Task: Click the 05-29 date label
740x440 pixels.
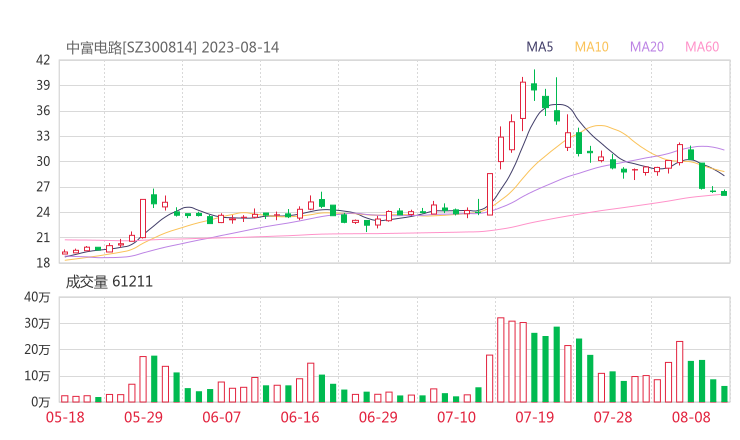Action: tap(143, 417)
